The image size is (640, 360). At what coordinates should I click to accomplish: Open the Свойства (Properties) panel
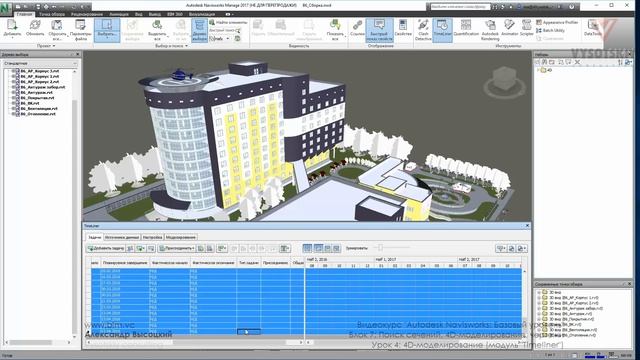pyautogui.click(x=403, y=29)
